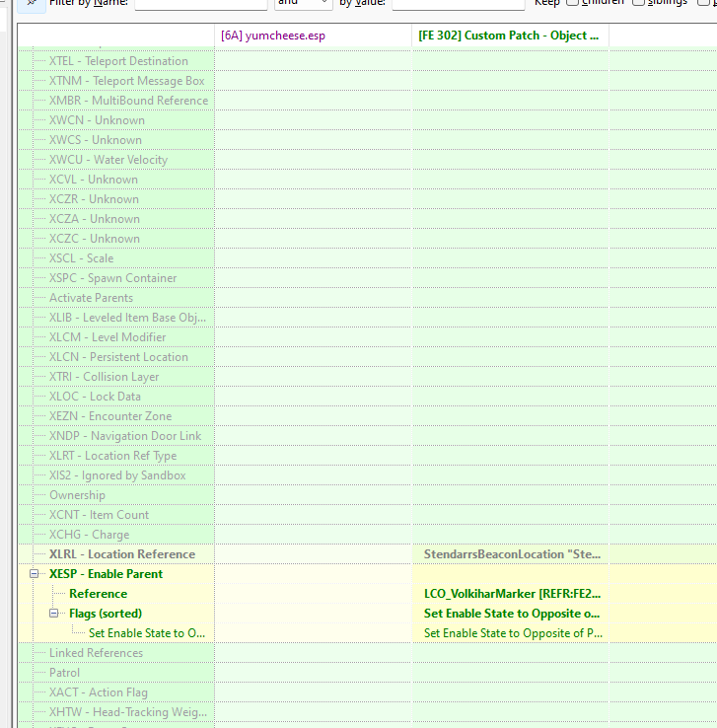Focus the Filter by Name field
Viewport: 717px width, 728px height.
tap(201, 4)
